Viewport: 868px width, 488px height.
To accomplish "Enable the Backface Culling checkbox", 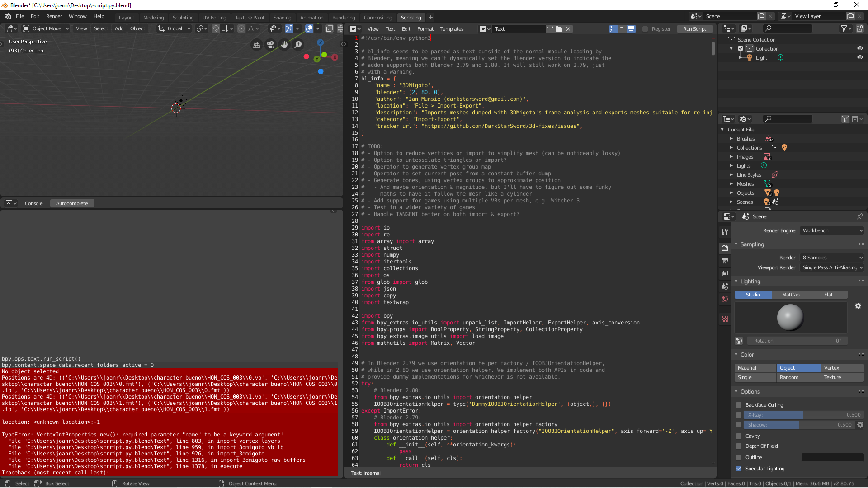I will click(x=739, y=405).
